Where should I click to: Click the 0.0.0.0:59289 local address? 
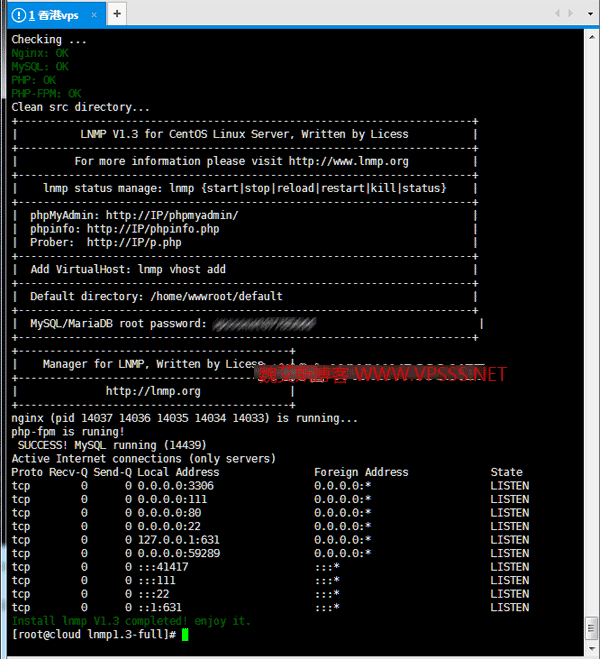coord(179,554)
